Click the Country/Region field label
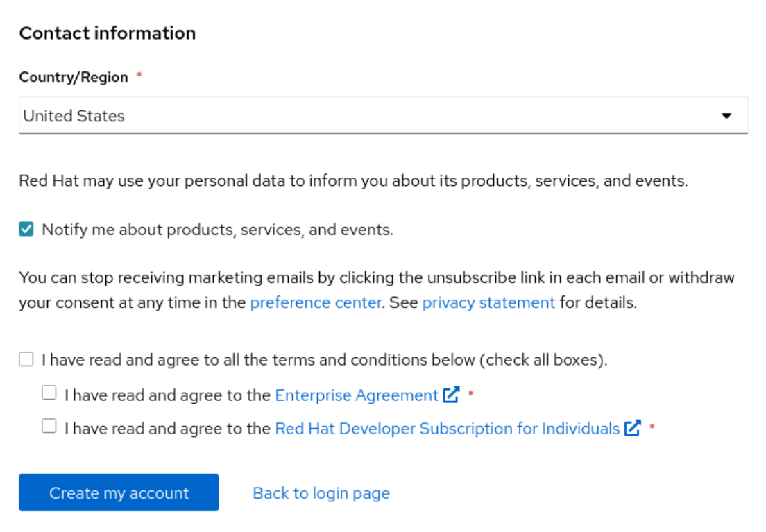The width and height of the screenshot is (766, 532). (x=74, y=77)
